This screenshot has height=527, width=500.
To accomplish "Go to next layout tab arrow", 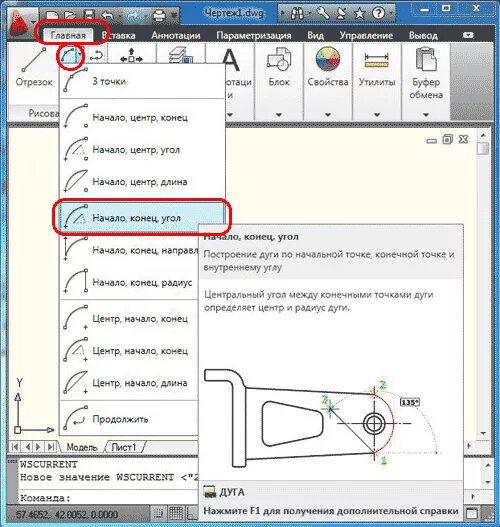I will point(39,447).
